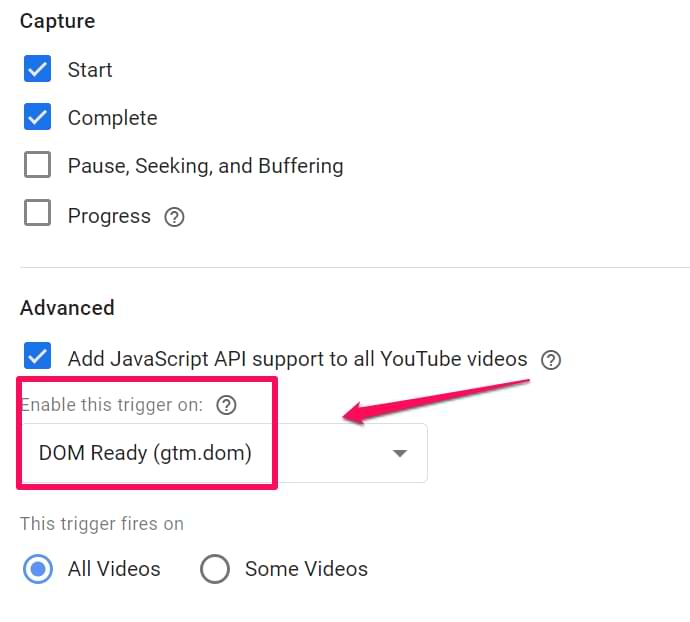Click the 'Some Videos' label text
This screenshot has height=622, width=690.
(x=306, y=569)
